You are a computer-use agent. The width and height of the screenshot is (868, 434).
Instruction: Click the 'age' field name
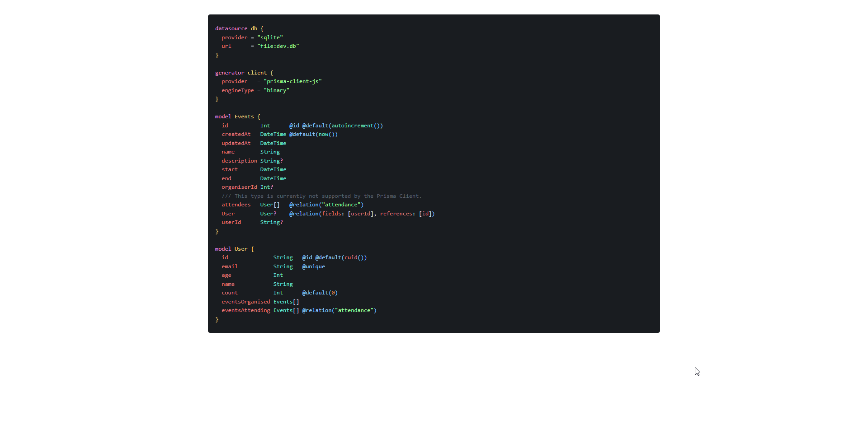click(226, 275)
